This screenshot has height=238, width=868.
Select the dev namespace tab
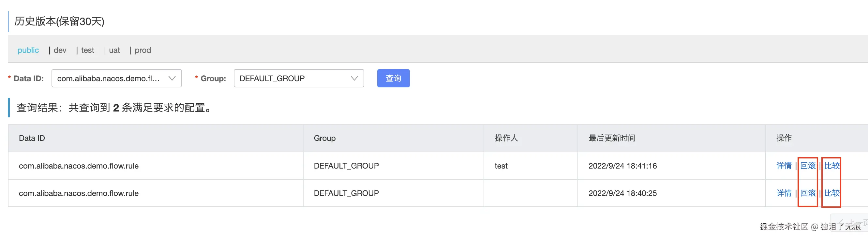pos(60,50)
